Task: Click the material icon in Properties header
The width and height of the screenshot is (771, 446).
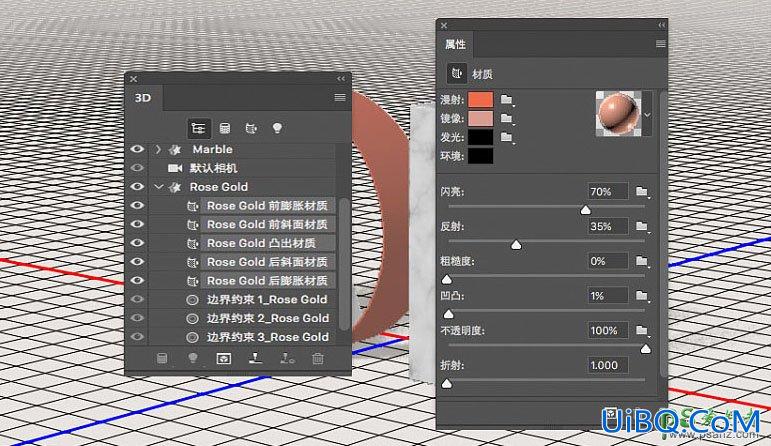Action: [457, 74]
